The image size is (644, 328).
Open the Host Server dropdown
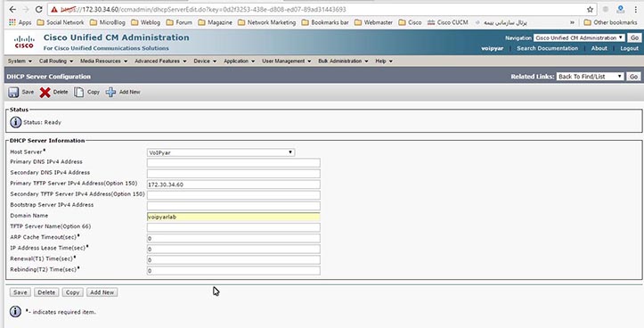coord(221,152)
